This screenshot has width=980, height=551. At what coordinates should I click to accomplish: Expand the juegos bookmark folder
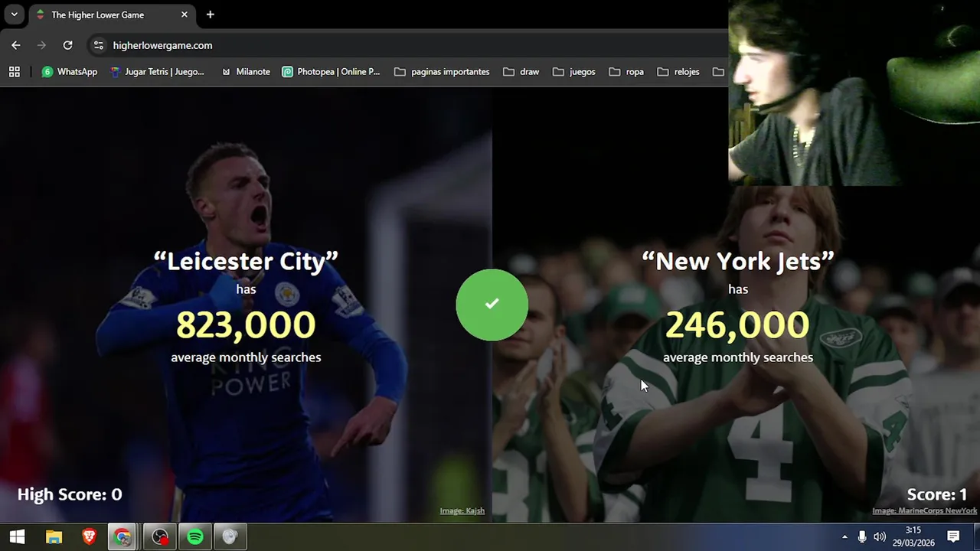[x=574, y=72]
